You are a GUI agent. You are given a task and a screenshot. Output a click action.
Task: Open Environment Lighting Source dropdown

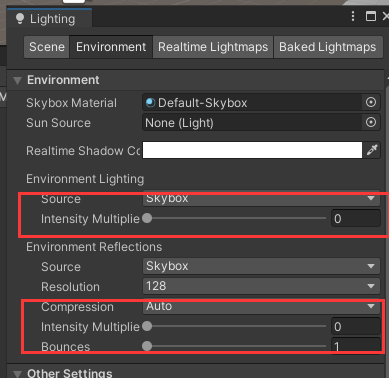[x=261, y=198]
